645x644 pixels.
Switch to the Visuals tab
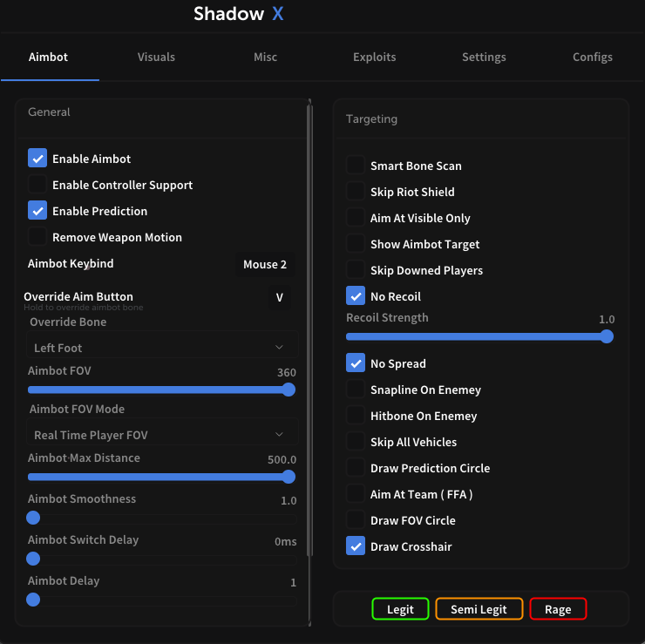[156, 57]
